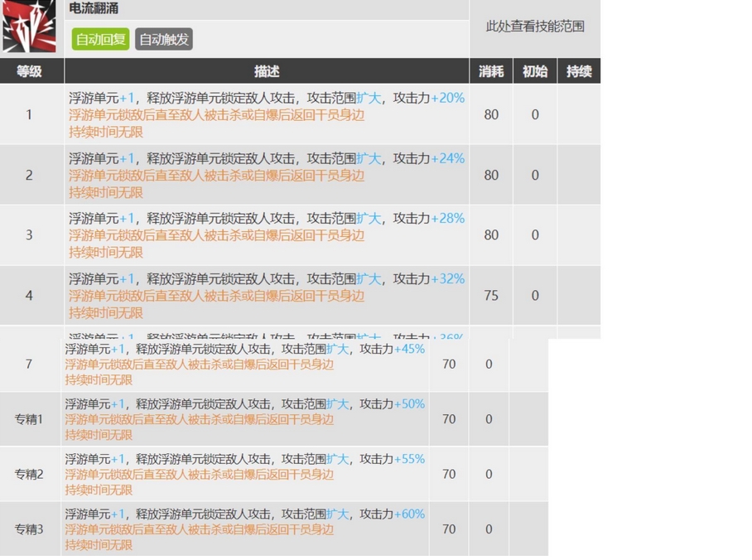Click 持续时间无限 in level 1 row
752x560 pixels.
tap(106, 132)
